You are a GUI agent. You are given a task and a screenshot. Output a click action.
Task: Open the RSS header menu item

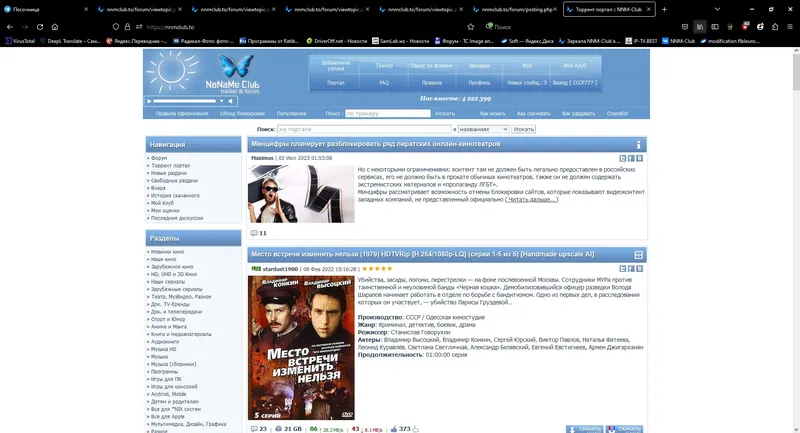coord(527,66)
